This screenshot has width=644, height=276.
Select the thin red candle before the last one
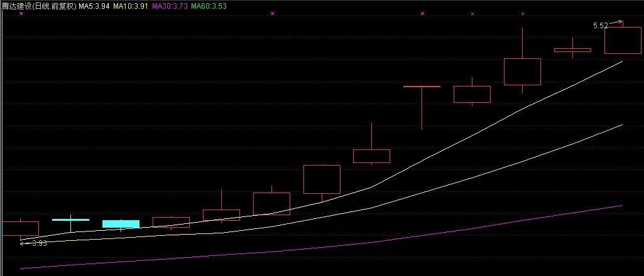click(x=572, y=50)
